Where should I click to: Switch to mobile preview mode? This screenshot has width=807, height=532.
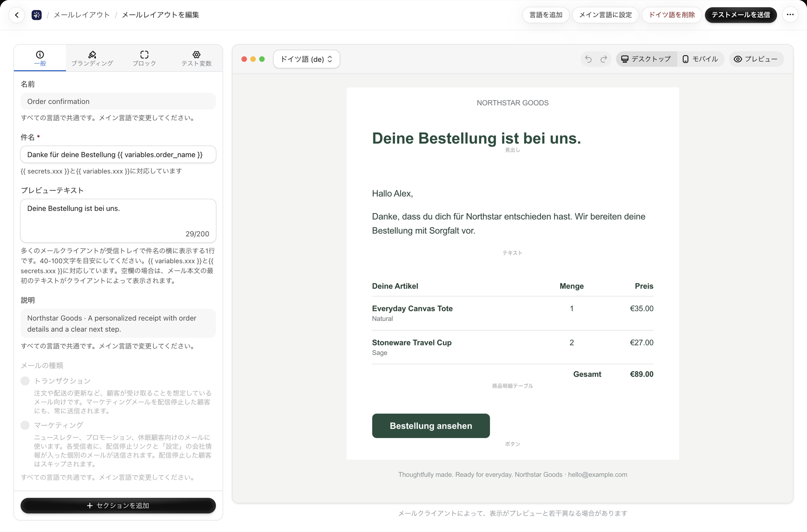tap(700, 59)
